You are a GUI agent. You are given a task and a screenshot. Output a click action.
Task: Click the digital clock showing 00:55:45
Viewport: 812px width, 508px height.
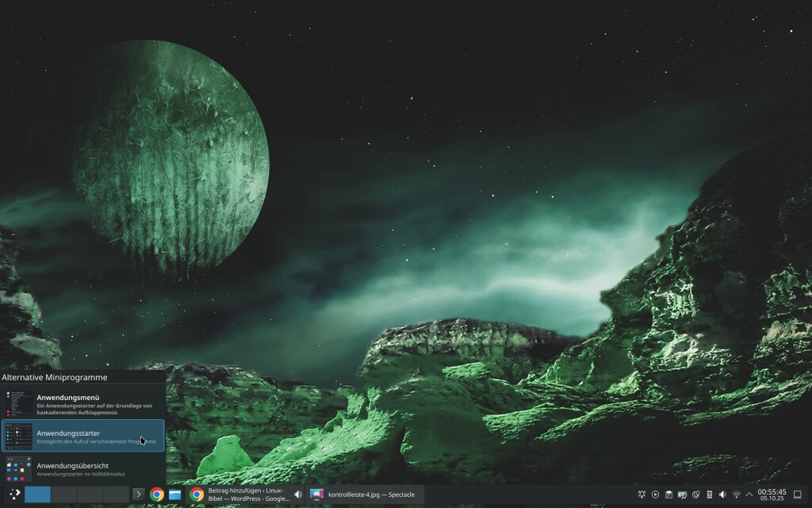tap(772, 495)
